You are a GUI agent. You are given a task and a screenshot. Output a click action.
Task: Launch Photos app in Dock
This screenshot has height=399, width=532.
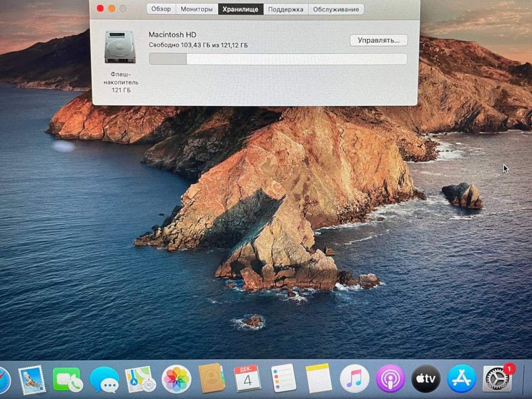[x=176, y=379]
